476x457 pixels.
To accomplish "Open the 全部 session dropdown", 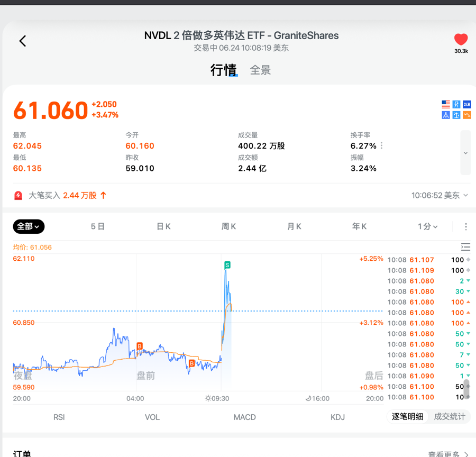I will pyautogui.click(x=29, y=226).
